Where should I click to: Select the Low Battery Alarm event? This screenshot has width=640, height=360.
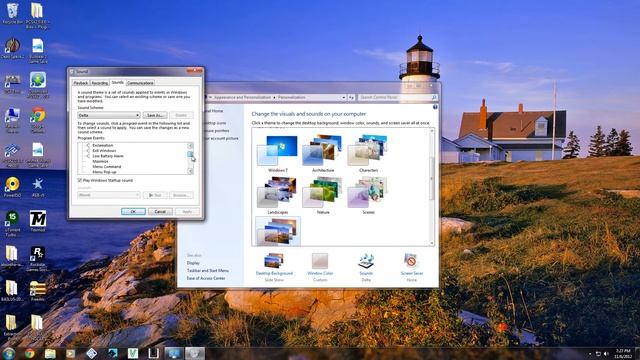pos(108,156)
